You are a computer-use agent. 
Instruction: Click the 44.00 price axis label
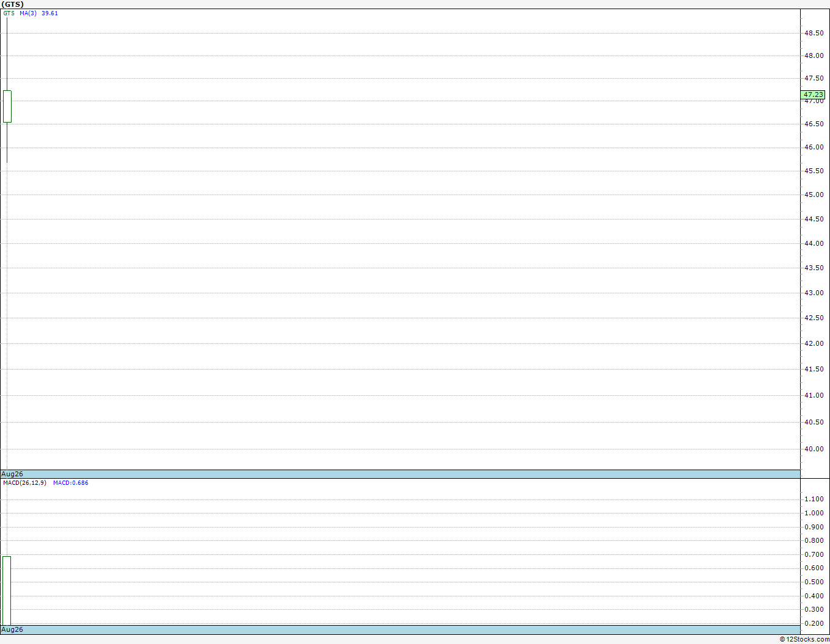coord(814,243)
